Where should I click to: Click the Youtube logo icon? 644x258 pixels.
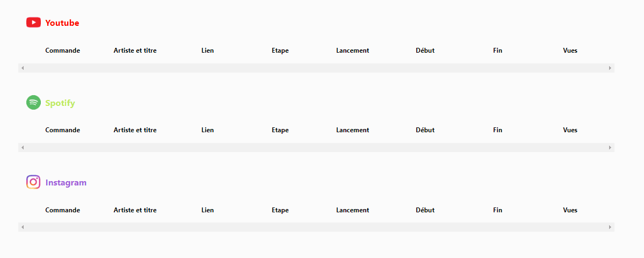point(33,23)
